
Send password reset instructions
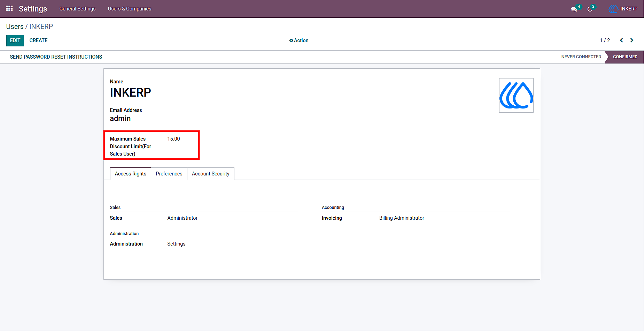coord(56,57)
